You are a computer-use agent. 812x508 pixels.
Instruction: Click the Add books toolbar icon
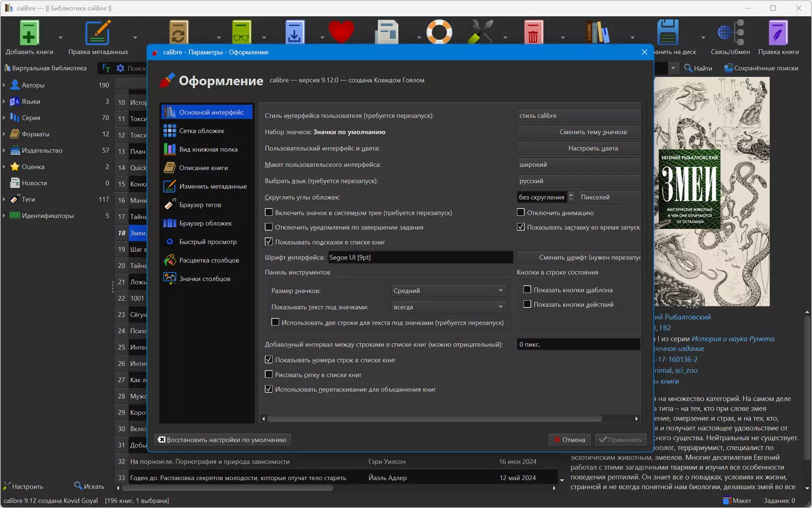29,33
